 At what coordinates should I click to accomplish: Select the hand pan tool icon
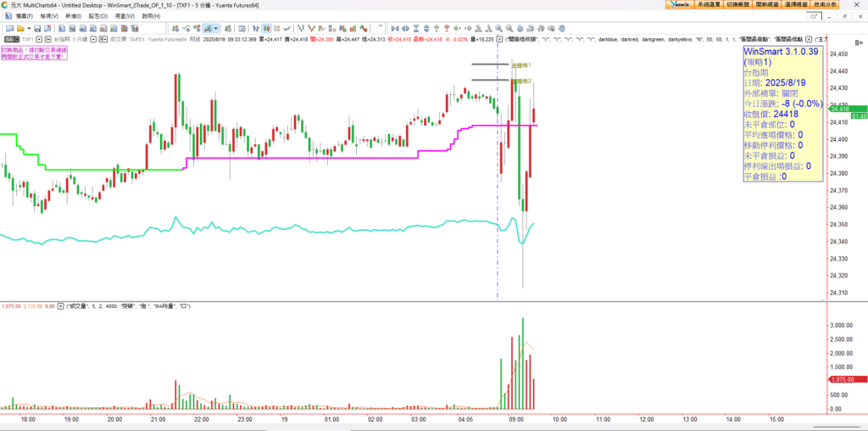[x=562, y=28]
